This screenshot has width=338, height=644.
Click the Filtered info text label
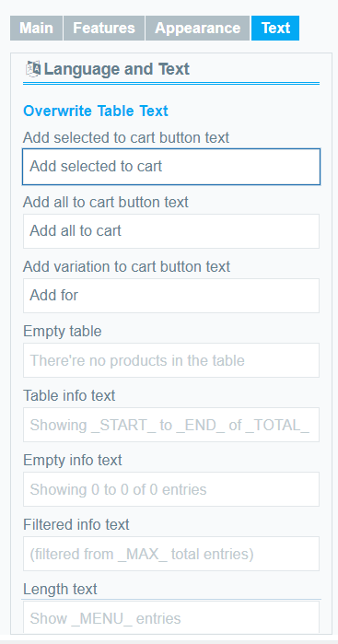76,524
